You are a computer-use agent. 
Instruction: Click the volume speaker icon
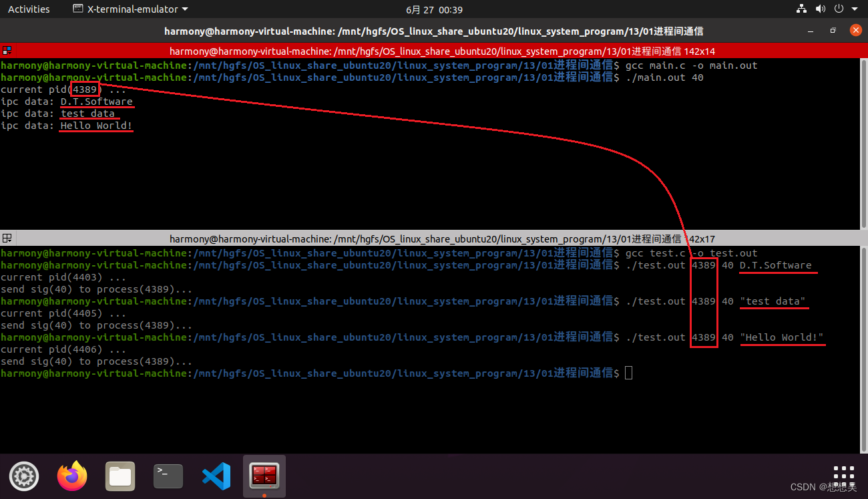821,9
